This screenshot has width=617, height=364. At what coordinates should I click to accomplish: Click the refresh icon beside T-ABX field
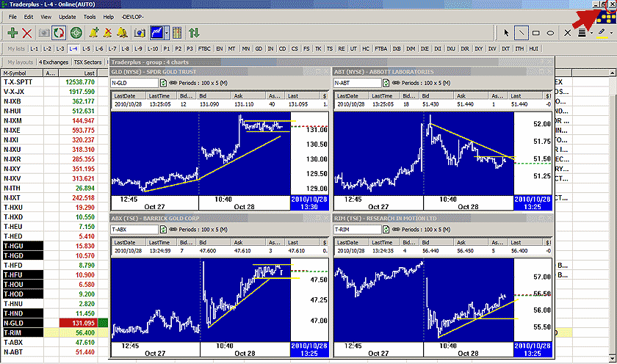[x=163, y=230]
